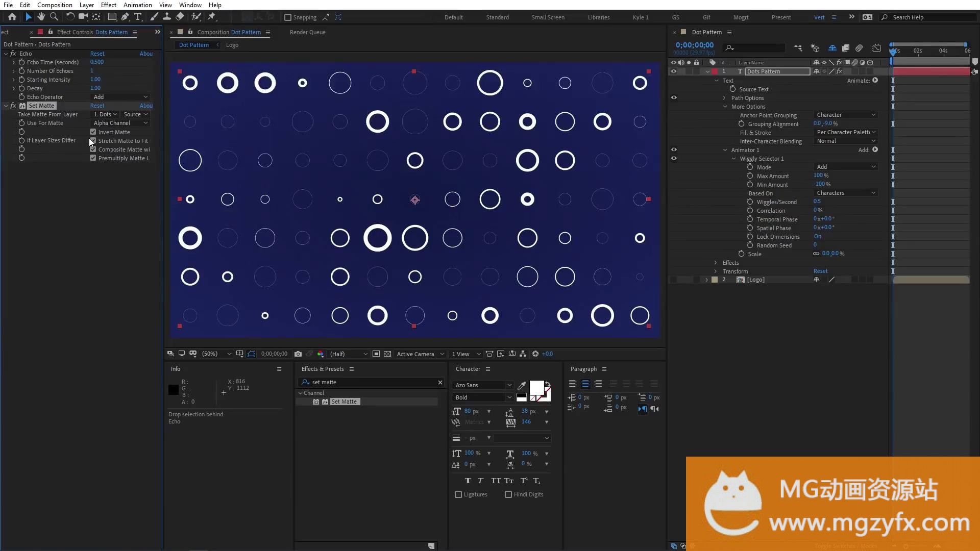Open the Composition menu
Screen dimensions: 980x551
click(x=55, y=5)
